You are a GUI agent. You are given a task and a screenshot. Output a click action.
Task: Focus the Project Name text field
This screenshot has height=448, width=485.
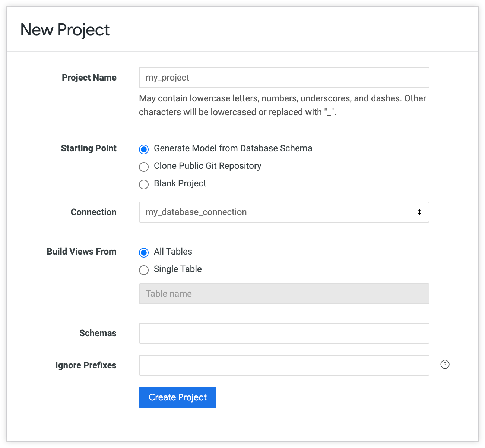coord(284,78)
